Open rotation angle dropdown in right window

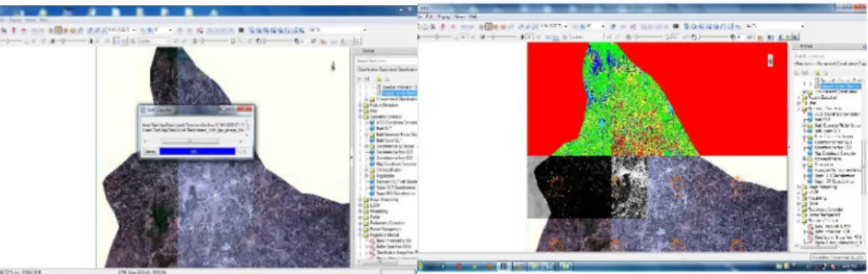tap(603, 26)
